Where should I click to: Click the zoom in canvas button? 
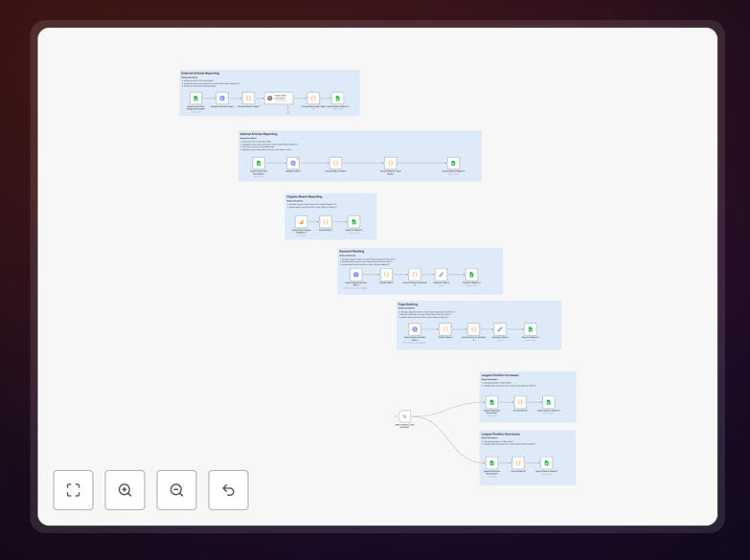(125, 490)
